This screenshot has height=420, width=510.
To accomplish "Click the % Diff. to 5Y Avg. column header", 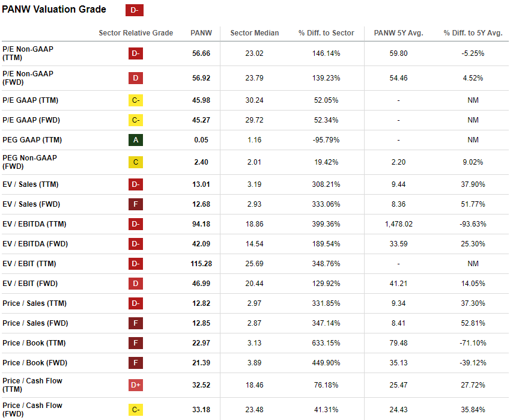I will tap(473, 33).
